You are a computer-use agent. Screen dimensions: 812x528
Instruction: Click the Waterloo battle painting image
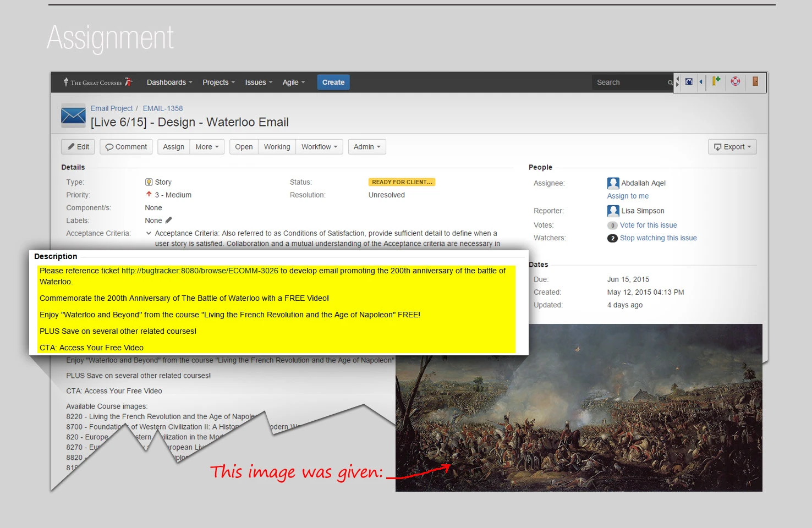(x=579, y=408)
